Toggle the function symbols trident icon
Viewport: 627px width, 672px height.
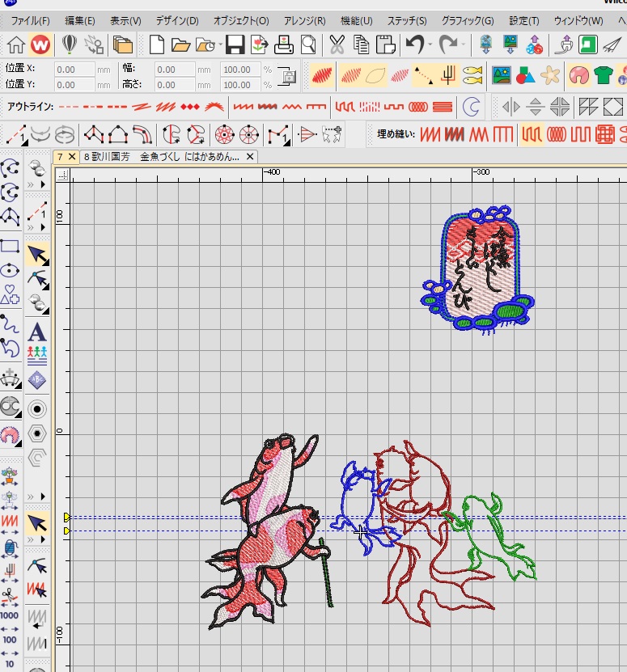[447, 76]
